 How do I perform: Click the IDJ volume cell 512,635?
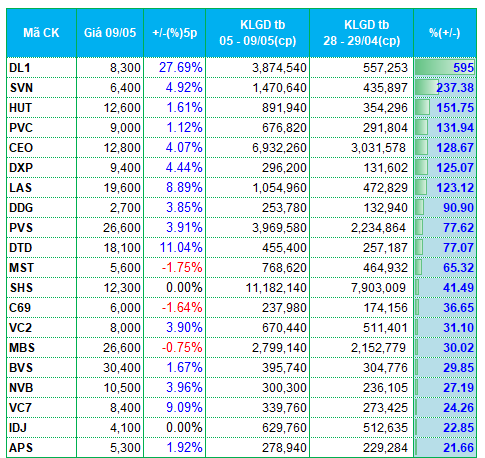362,428
